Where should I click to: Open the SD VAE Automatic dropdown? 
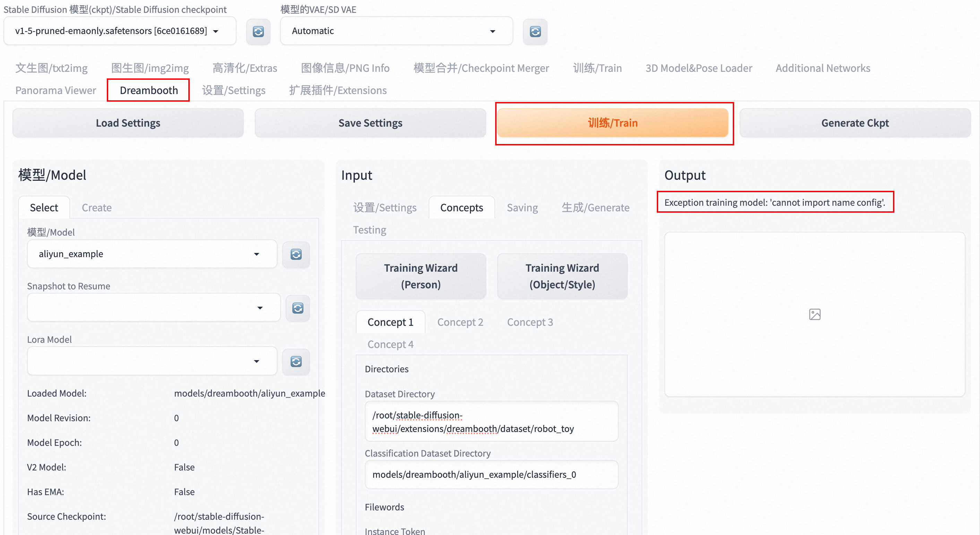(396, 31)
